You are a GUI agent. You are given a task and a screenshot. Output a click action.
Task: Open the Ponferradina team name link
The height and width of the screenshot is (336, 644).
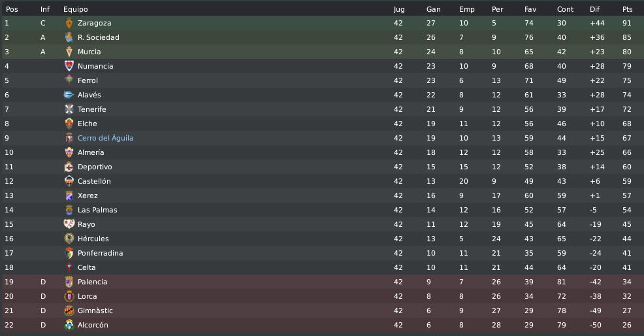tap(100, 254)
